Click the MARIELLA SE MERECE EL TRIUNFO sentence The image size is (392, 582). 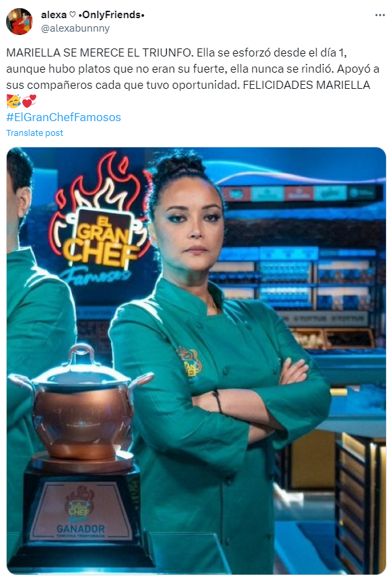tap(100, 52)
